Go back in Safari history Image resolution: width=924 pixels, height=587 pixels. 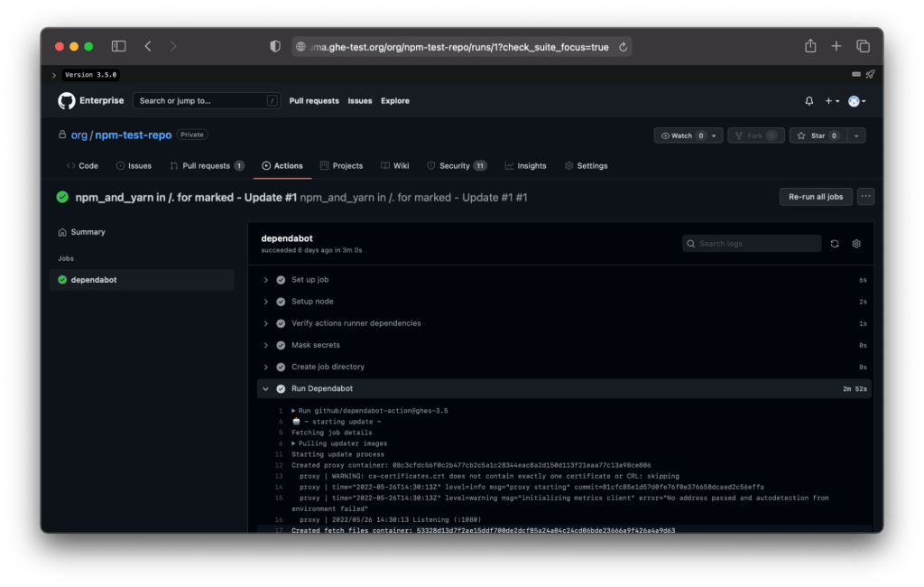point(148,46)
